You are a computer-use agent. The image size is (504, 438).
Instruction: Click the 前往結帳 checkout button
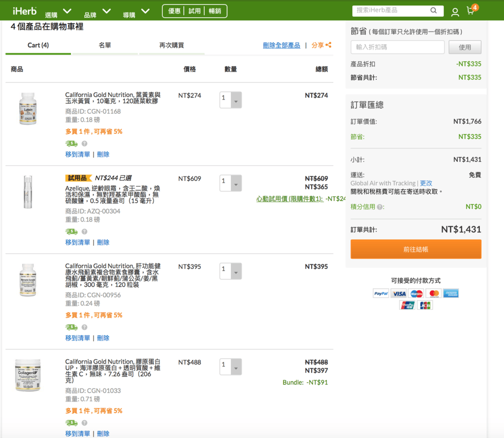(x=416, y=249)
